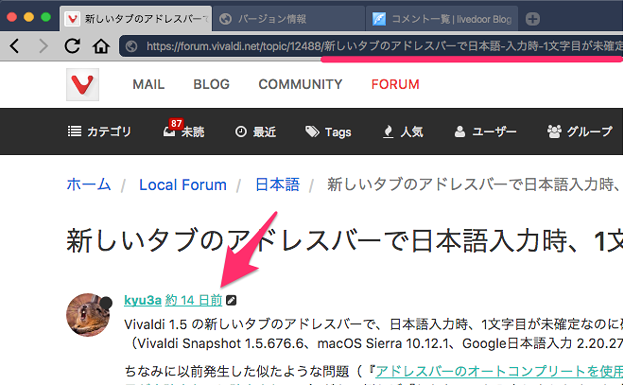The width and height of the screenshot is (624, 385).
Task: Click the forward navigation arrow
Action: (43, 46)
